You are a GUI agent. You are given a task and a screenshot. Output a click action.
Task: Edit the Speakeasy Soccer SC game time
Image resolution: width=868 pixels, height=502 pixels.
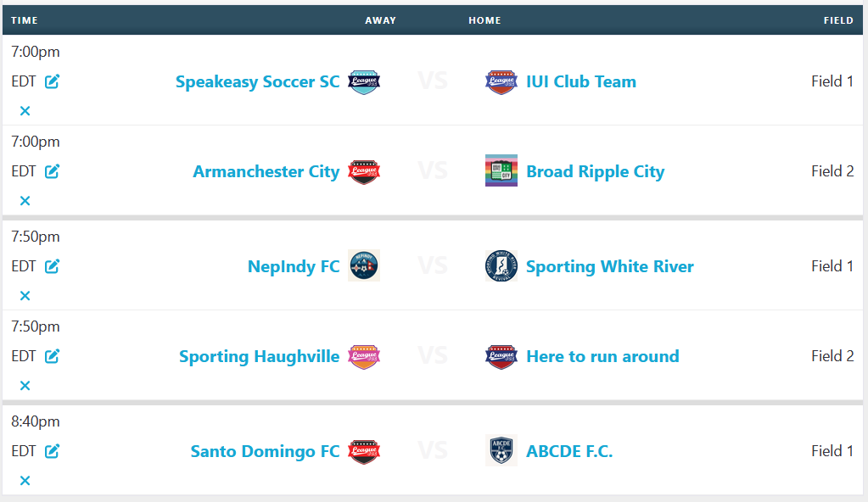pos(52,81)
